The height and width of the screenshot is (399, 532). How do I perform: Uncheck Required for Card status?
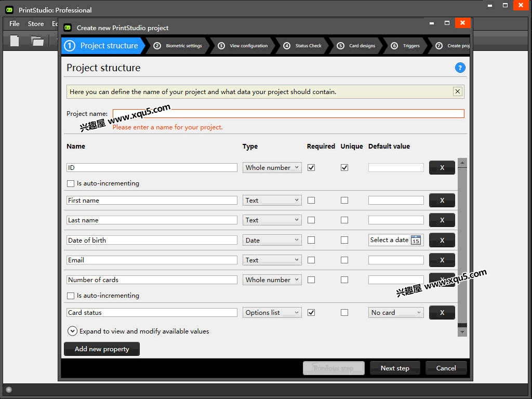coord(311,312)
